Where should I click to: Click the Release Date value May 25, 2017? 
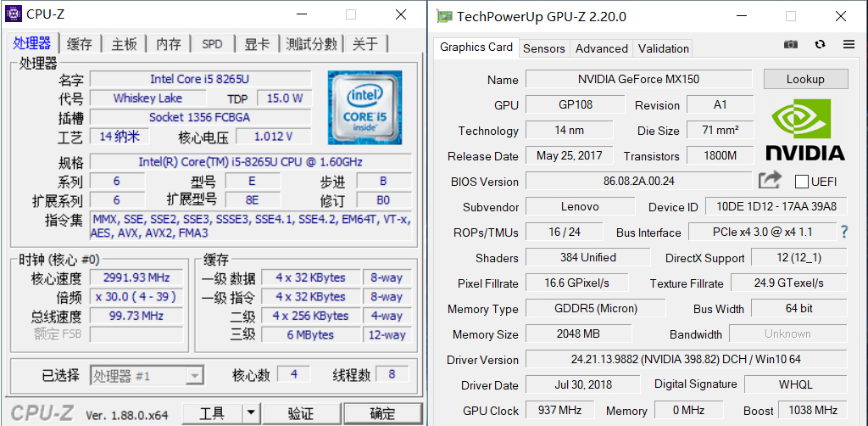click(569, 155)
